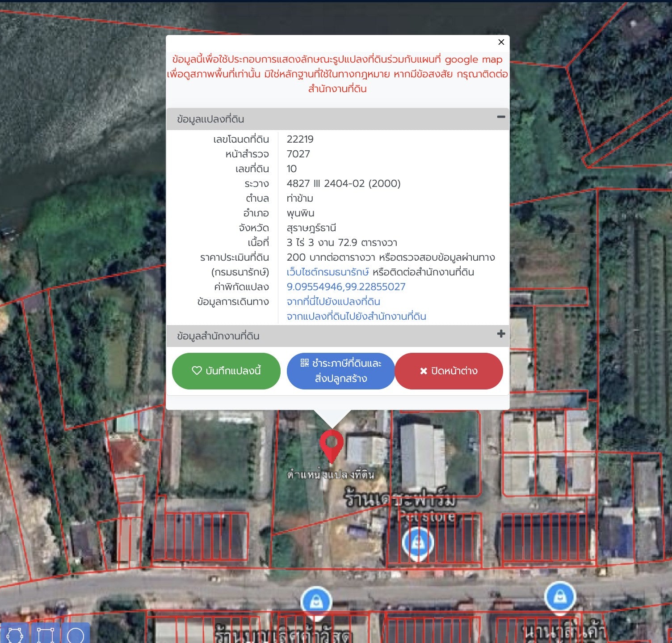The image size is (672, 643).
Task: Select the circle drawing tool
Action: point(76,634)
